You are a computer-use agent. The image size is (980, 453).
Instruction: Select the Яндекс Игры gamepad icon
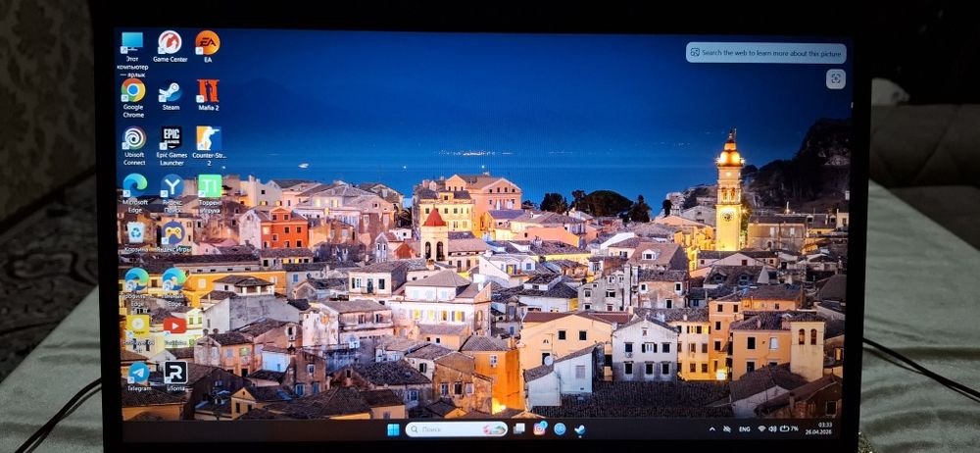tap(172, 237)
